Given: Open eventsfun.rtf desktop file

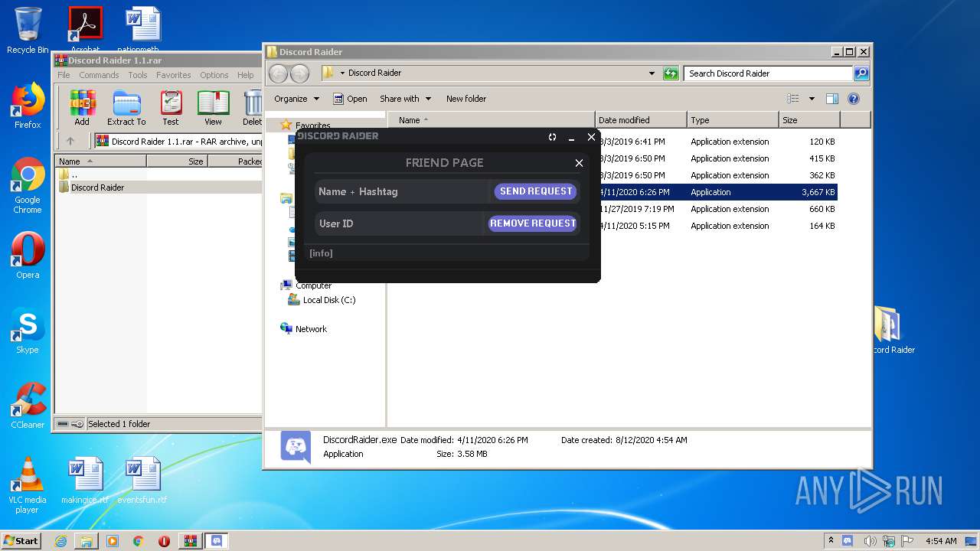Looking at the screenshot, I should (142, 481).
